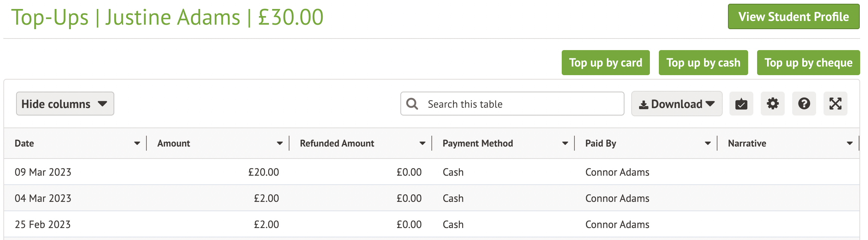868x240 pixels.
Task: Click the calendar check icon button
Action: click(x=741, y=104)
